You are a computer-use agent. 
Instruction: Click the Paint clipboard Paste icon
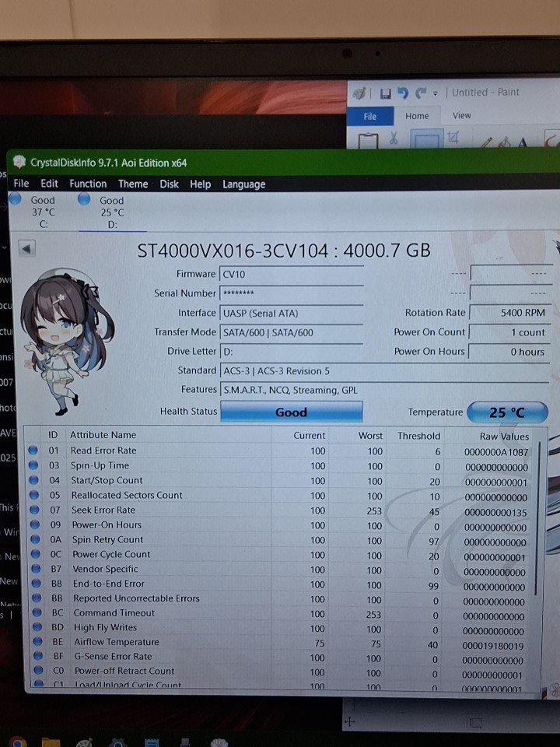[x=367, y=142]
